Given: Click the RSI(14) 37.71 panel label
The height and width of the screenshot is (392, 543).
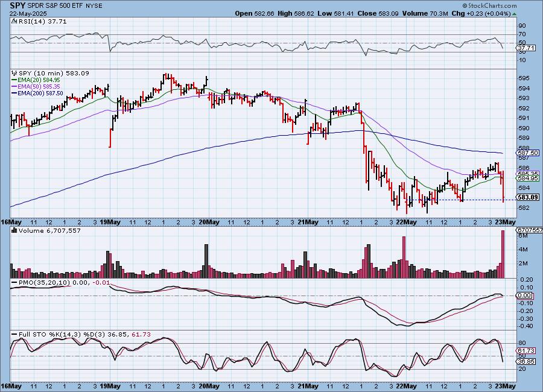Looking at the screenshot, I should 42,21.
